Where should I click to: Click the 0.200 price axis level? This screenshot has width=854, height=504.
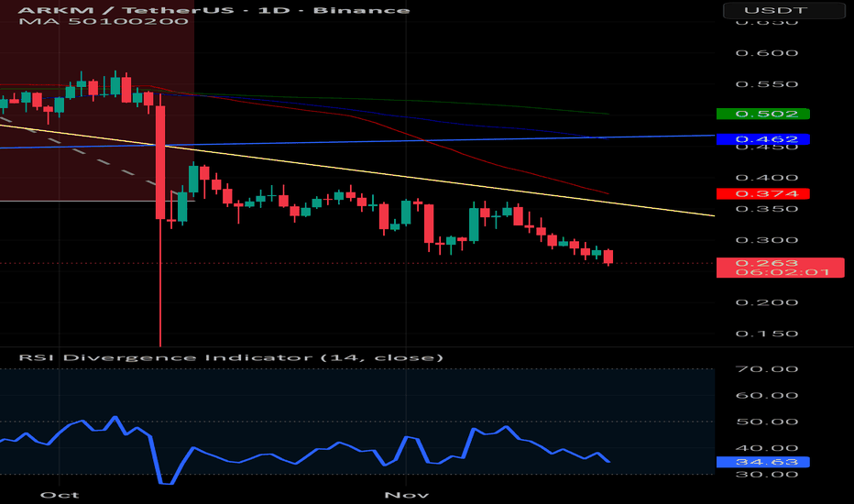coord(767,302)
